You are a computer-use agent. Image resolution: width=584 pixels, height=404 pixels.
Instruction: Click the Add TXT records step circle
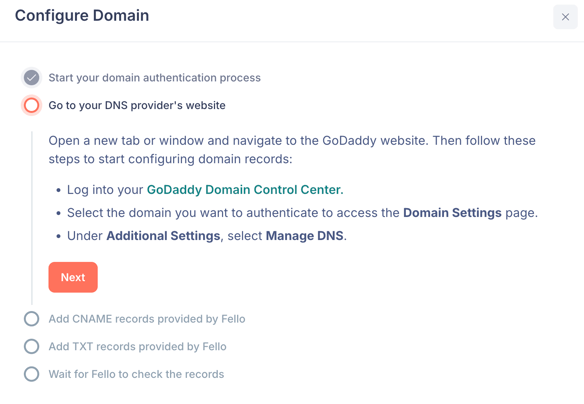pos(32,346)
